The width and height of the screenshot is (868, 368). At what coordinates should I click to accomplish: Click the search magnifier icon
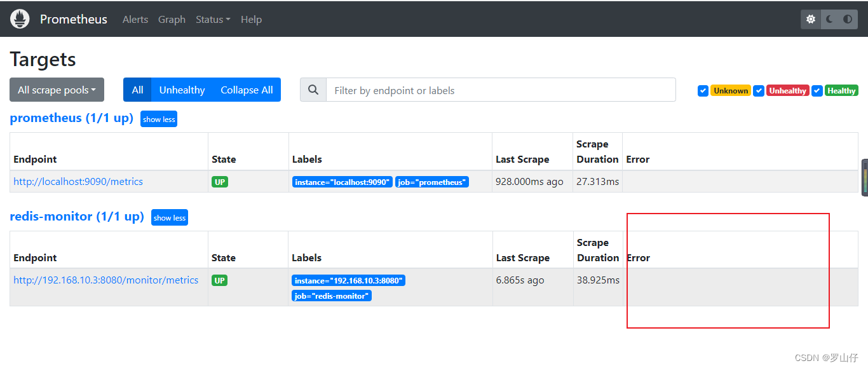[x=313, y=90]
